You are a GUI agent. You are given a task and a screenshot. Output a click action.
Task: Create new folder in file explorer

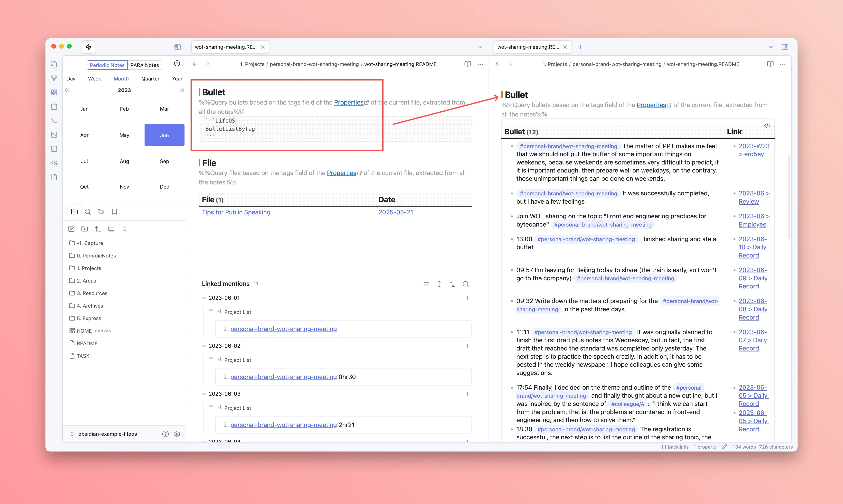click(x=85, y=229)
